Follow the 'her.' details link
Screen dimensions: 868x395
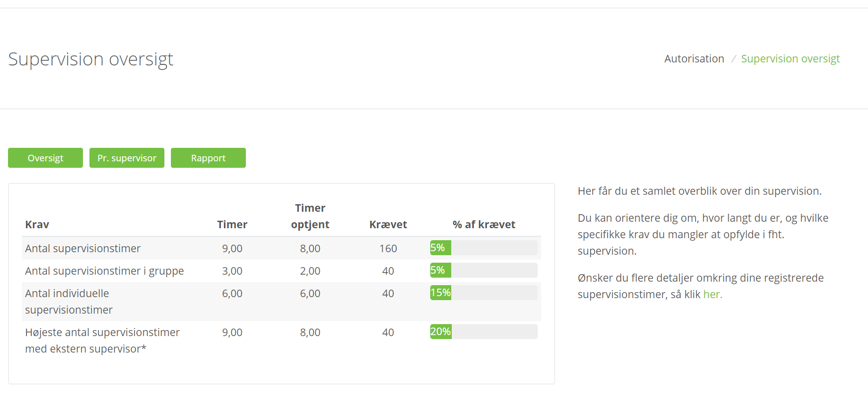(x=713, y=294)
